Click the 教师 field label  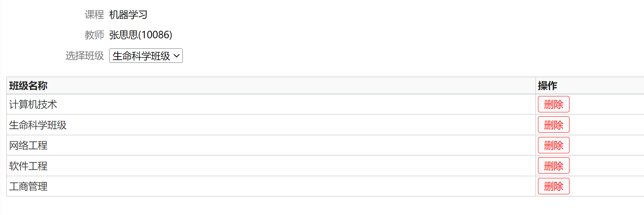pyautogui.click(x=94, y=35)
